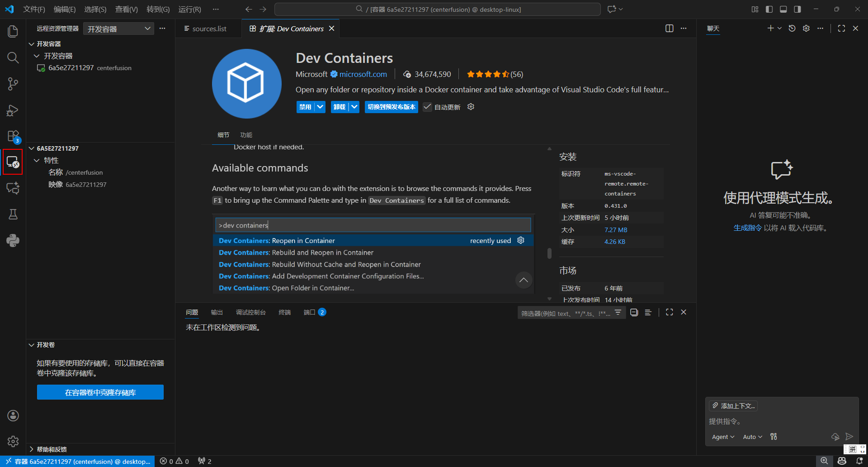Open the Python view in activity bar
This screenshot has height=467, width=868.
pos(13,240)
